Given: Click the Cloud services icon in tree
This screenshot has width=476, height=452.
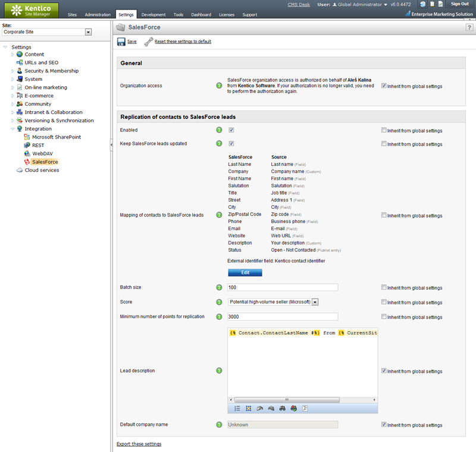Looking at the screenshot, I should 20,170.
